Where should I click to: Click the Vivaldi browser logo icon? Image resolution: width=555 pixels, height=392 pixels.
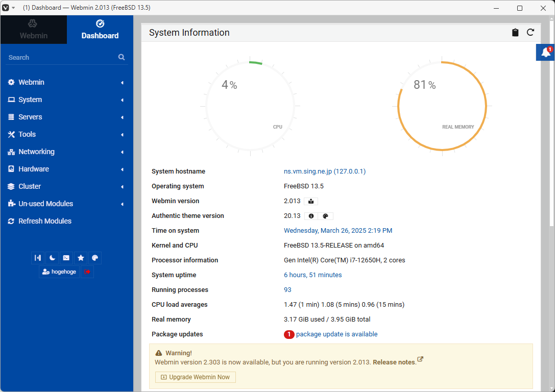6,8
